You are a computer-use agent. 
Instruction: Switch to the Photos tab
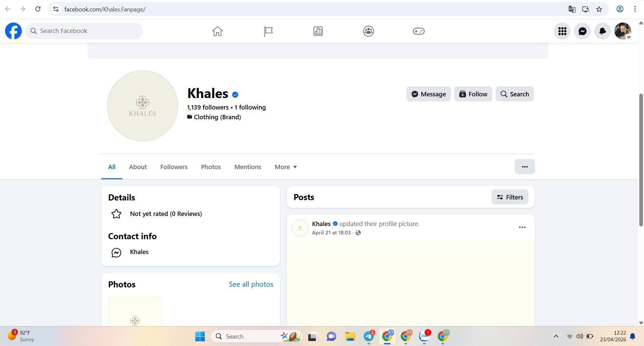click(211, 167)
